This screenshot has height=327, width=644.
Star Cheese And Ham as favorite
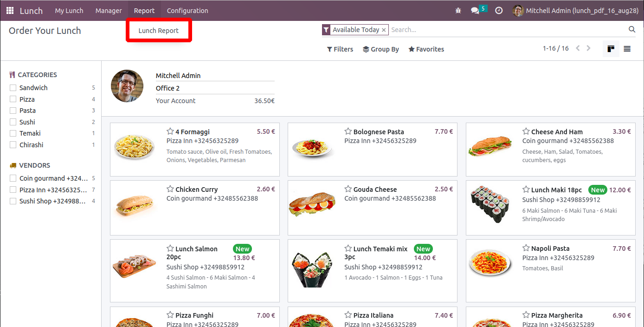pyautogui.click(x=526, y=131)
